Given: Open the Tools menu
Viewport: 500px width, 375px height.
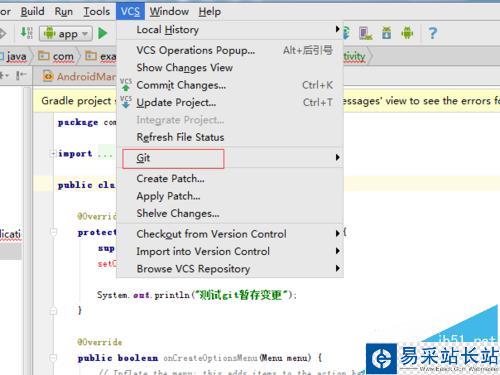Looking at the screenshot, I should (x=96, y=12).
